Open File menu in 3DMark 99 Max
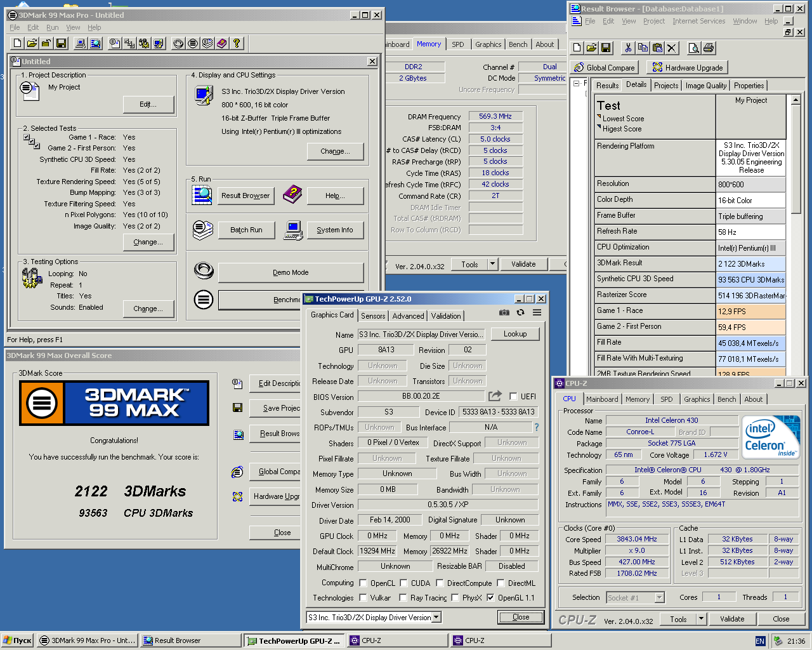Viewport: 812px width, 650px height. (15, 27)
